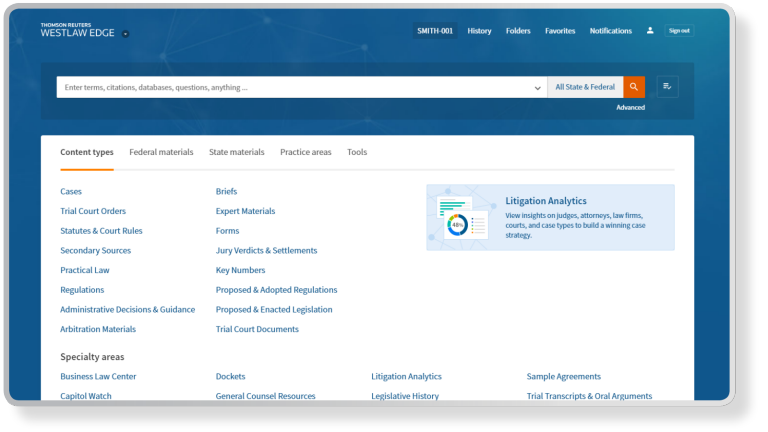Screen dimensions: 768x432
Task: Click the search filter list icon
Action: click(667, 87)
